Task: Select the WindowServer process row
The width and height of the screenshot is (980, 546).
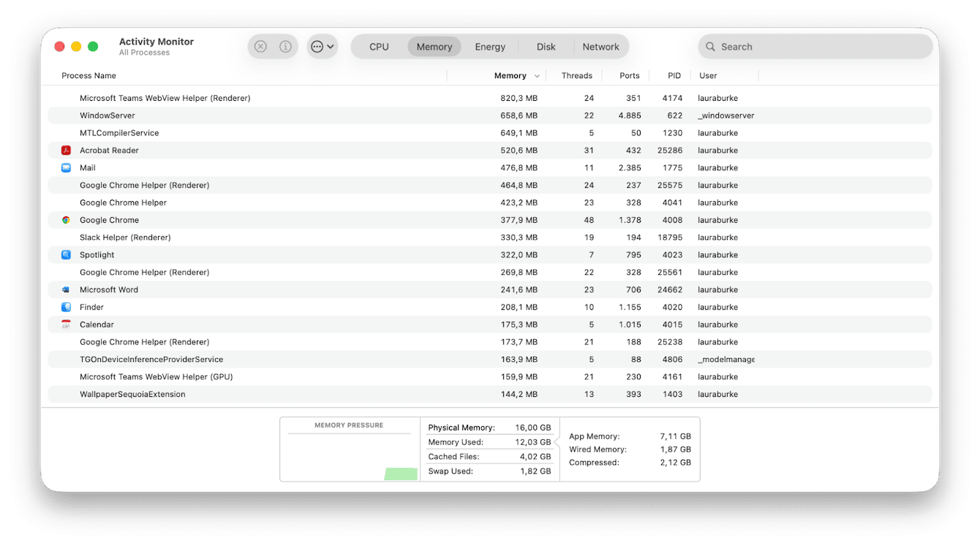Action: pyautogui.click(x=293, y=115)
